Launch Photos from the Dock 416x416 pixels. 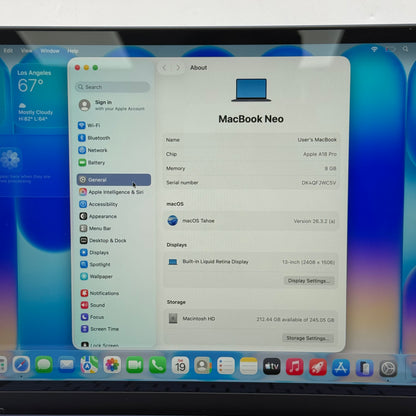(112, 365)
